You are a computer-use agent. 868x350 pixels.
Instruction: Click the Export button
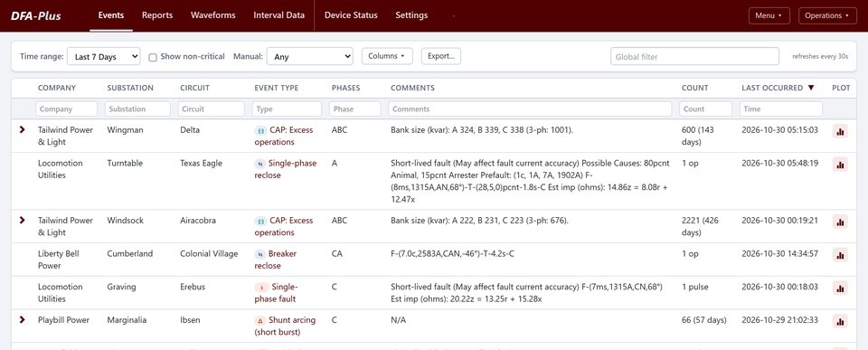click(440, 56)
